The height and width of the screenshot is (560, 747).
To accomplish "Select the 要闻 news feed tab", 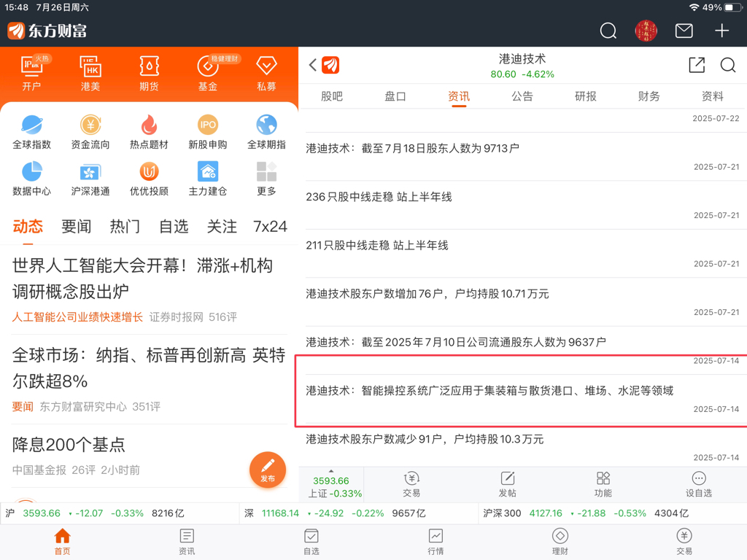I will pos(76,226).
